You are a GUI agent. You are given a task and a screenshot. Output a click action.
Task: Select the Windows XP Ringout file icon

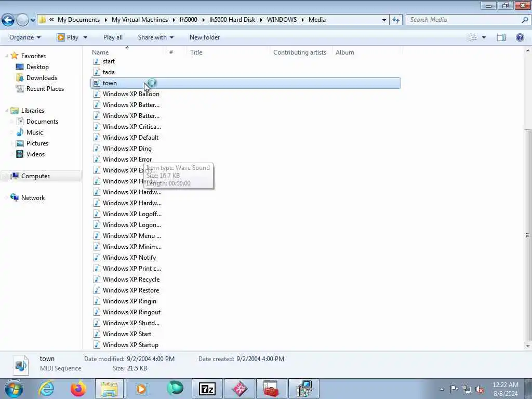[97, 312]
